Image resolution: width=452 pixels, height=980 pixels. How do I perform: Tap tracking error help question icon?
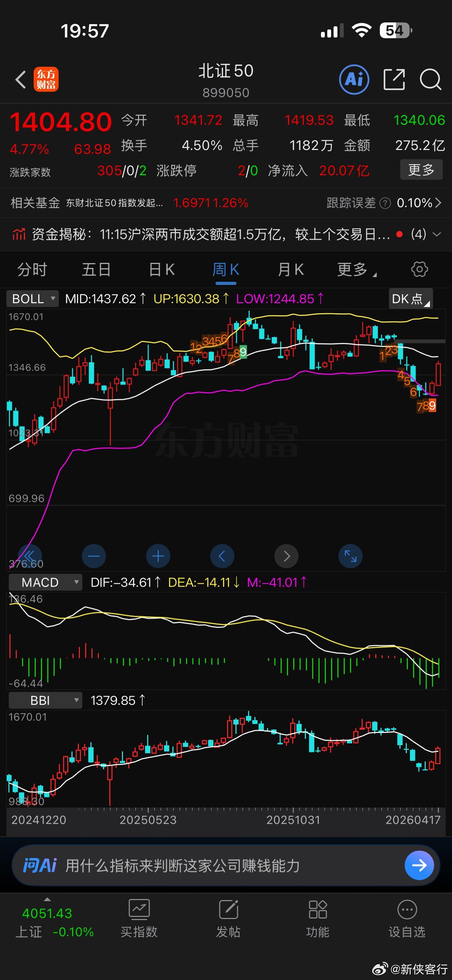(x=385, y=203)
